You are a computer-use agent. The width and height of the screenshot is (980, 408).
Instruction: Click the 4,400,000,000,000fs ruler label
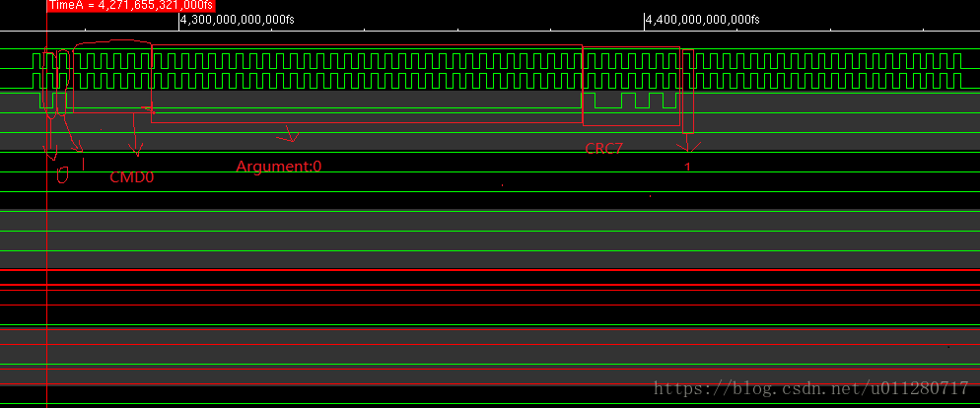(702, 20)
